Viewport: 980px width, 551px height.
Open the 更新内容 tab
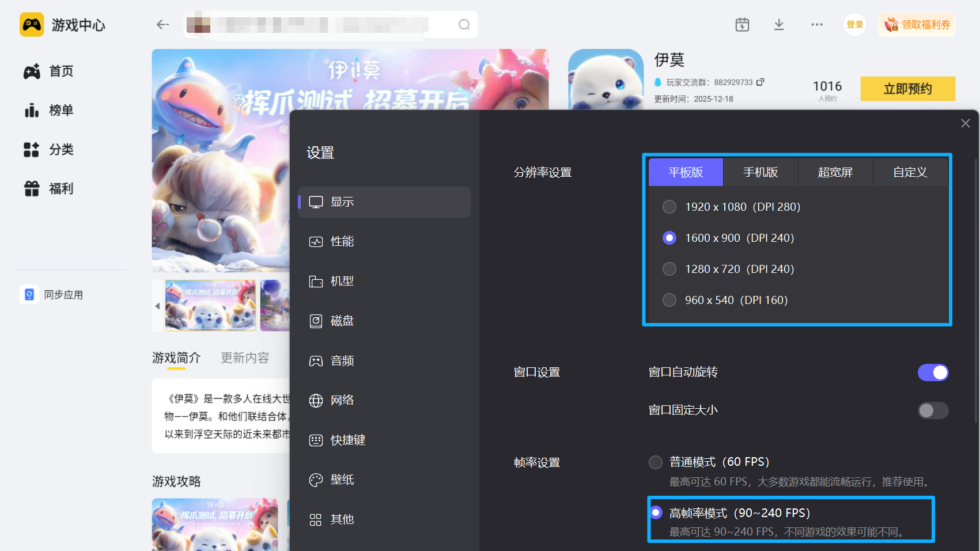tap(244, 358)
